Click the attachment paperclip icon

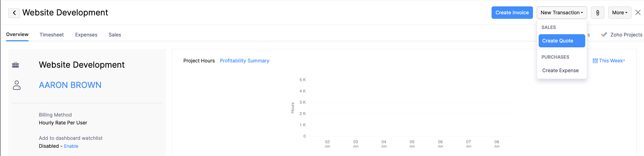pyautogui.click(x=597, y=13)
